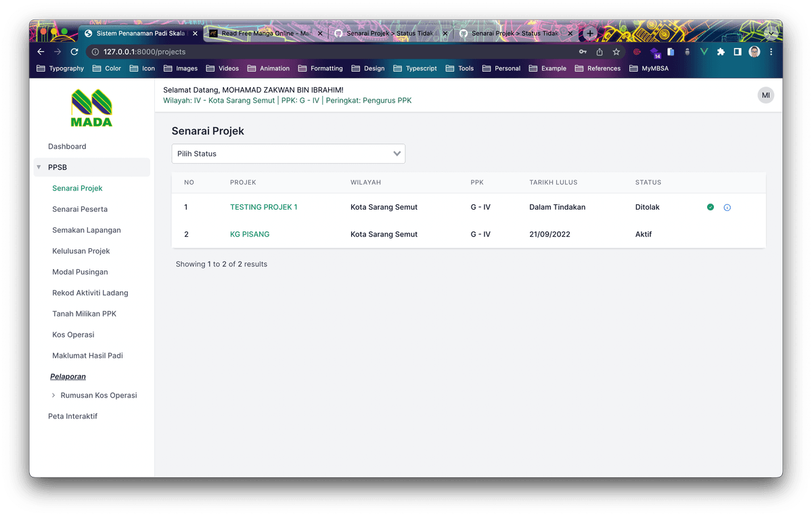Open the Vue devtools extension icon
Screen dimensions: 812x516
(x=704, y=52)
